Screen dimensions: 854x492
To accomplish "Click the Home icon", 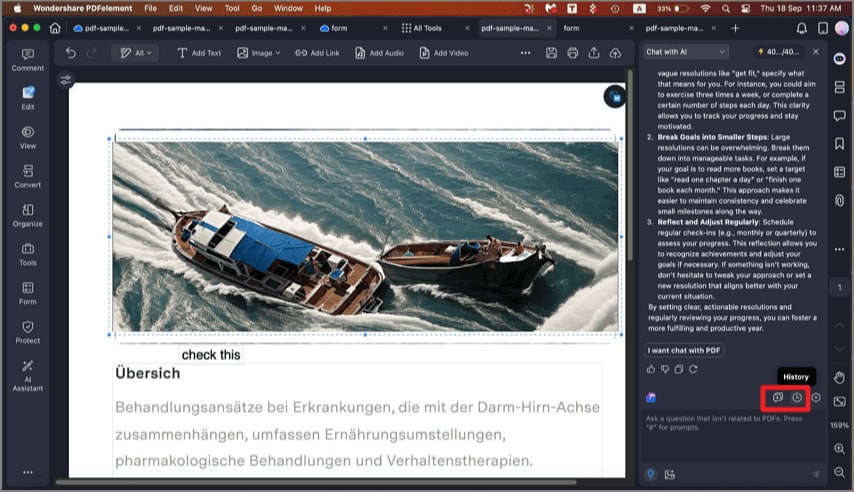I will point(55,28).
